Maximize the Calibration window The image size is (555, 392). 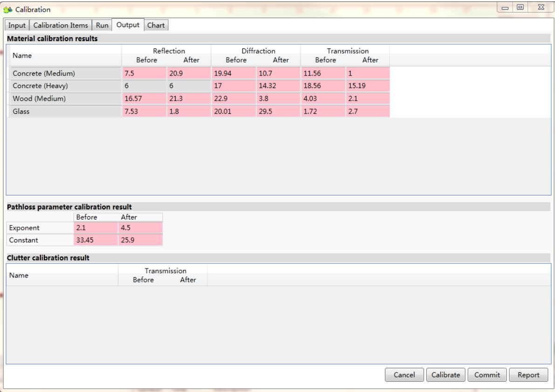520,7
